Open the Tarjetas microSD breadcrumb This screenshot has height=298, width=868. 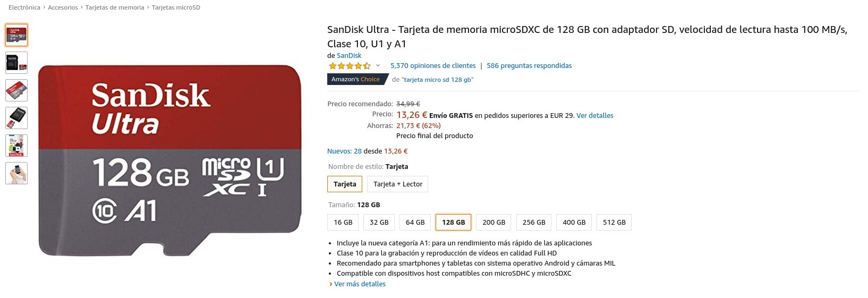tap(176, 7)
